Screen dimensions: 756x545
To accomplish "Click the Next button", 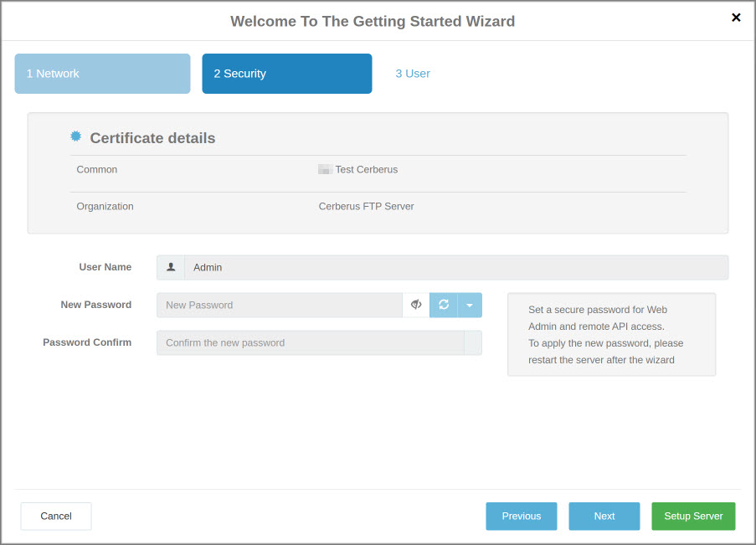I will click(604, 516).
